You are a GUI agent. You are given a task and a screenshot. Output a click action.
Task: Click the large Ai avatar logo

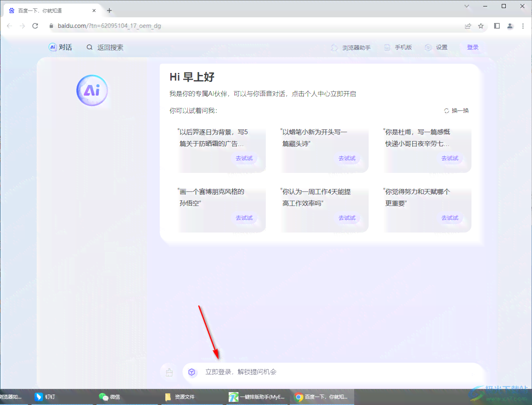[x=92, y=90]
